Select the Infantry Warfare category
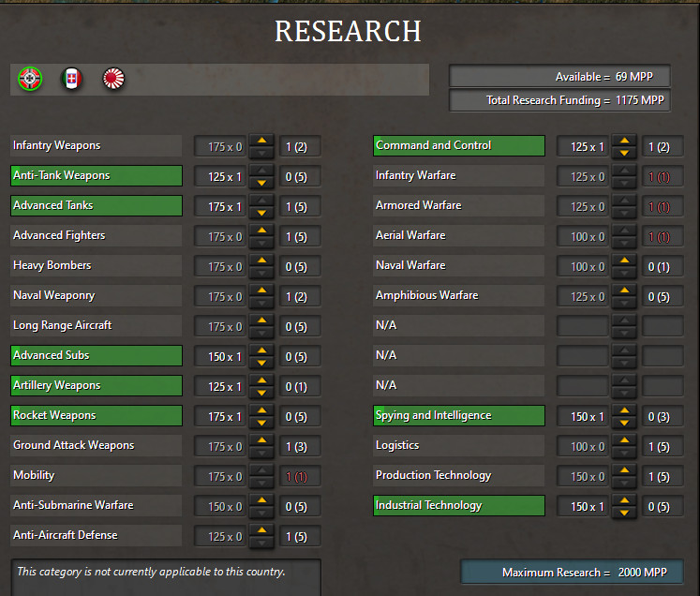The width and height of the screenshot is (700, 596). click(x=459, y=175)
